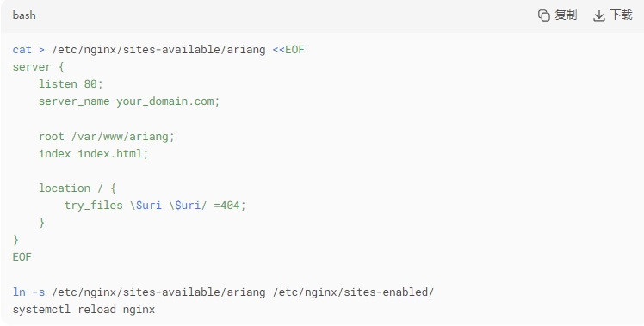Click the try_files line
The height and width of the screenshot is (326, 644).
155,206
